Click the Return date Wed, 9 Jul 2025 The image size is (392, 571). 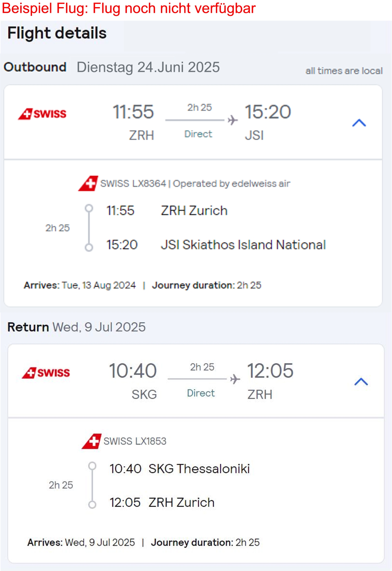click(x=99, y=327)
